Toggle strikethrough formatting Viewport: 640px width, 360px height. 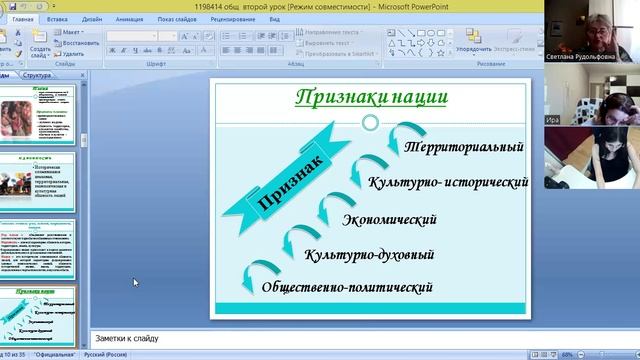(147, 51)
